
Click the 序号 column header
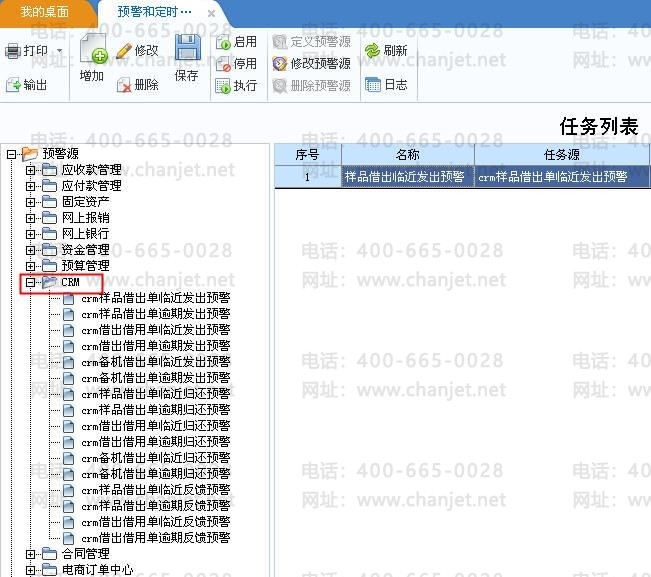pyautogui.click(x=308, y=155)
